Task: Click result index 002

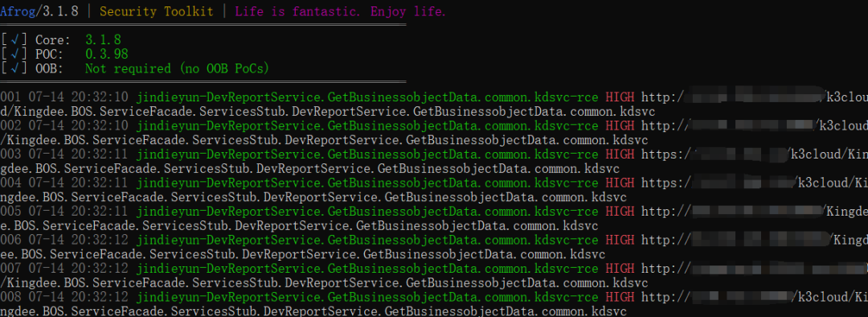Action: pos(10,126)
